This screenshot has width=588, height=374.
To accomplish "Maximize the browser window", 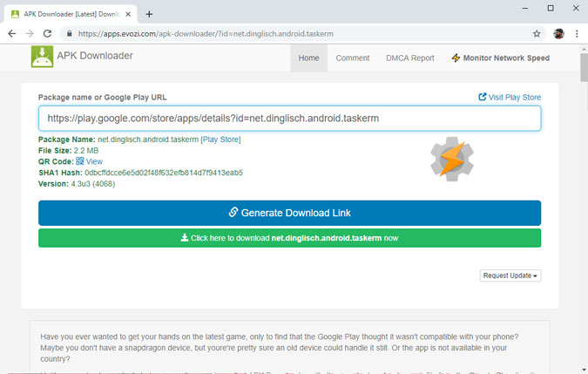I will coord(551,8).
